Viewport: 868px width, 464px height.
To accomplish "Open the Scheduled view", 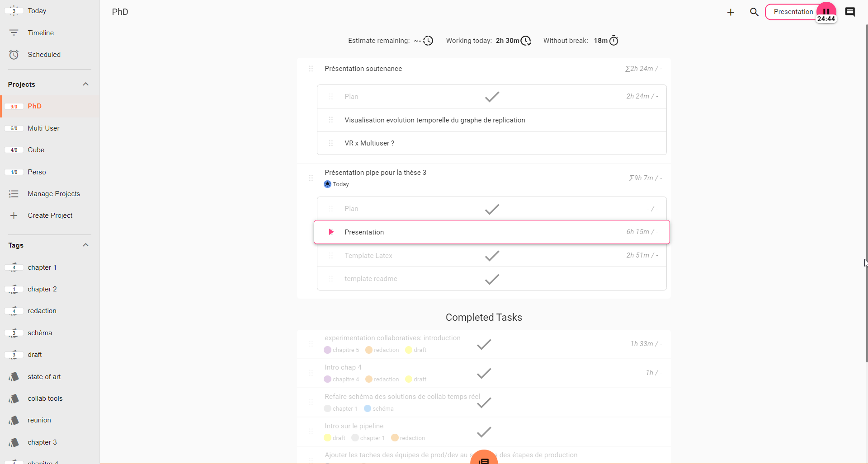I will point(44,55).
